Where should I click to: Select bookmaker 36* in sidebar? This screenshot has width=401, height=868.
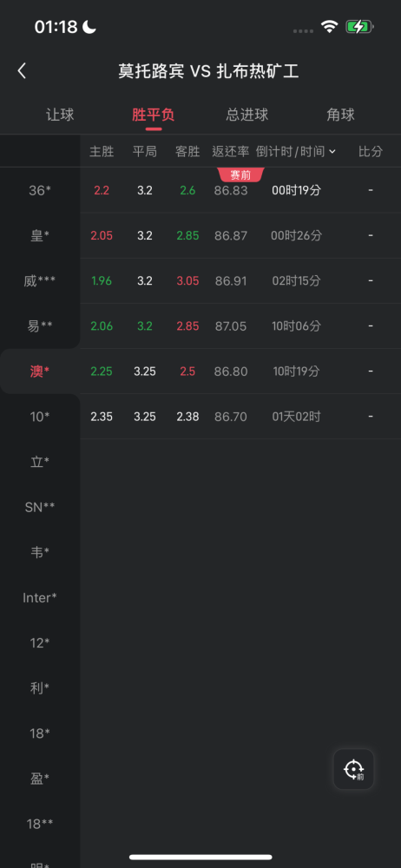[40, 190]
